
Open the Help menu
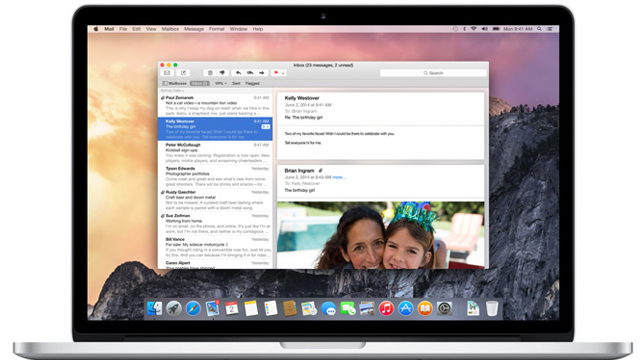pyautogui.click(x=258, y=29)
